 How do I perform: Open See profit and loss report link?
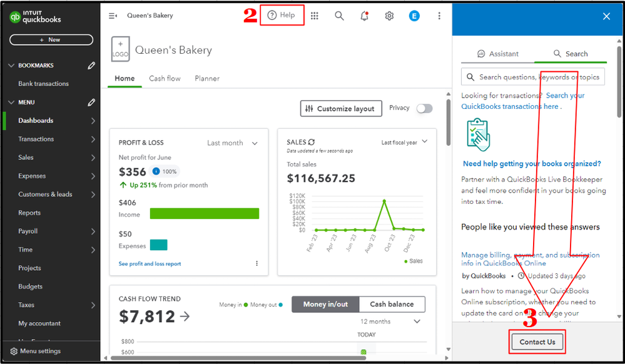(x=150, y=264)
